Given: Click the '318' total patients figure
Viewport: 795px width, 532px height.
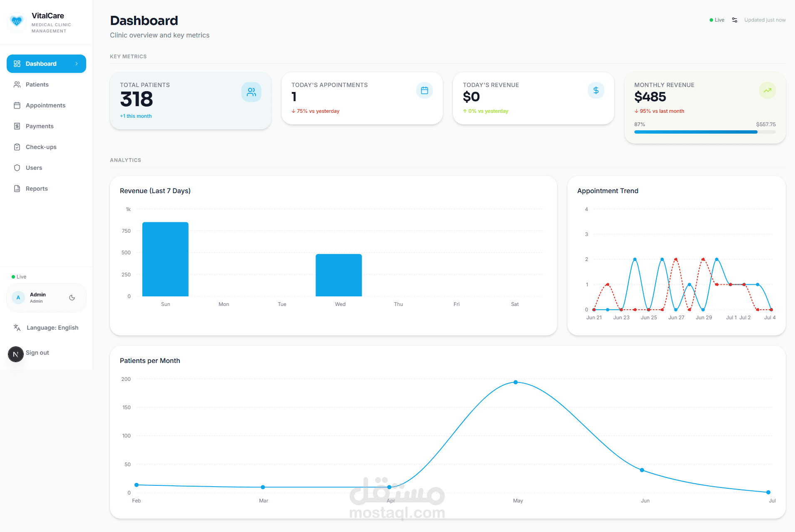Looking at the screenshot, I should click(137, 99).
